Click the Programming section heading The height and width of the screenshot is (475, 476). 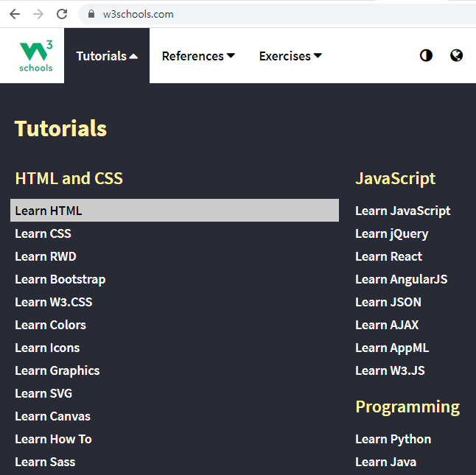[407, 407]
